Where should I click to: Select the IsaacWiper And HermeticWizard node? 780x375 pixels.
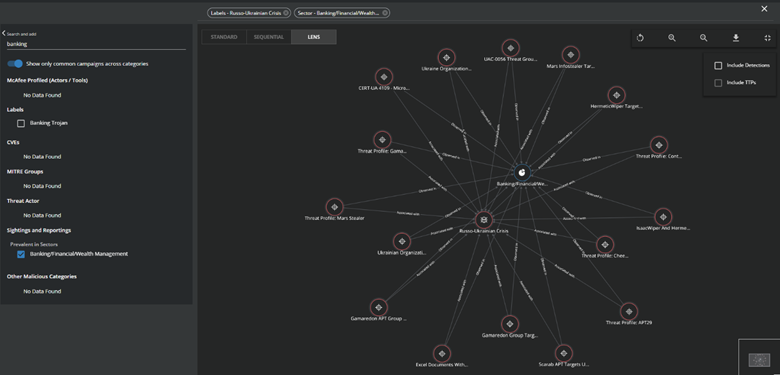(x=663, y=217)
